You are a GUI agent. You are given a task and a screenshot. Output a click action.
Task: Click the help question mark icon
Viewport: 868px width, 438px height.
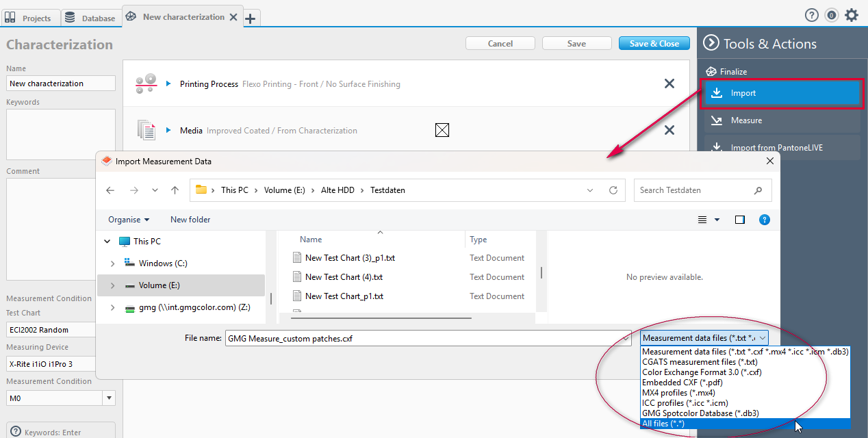coord(811,15)
